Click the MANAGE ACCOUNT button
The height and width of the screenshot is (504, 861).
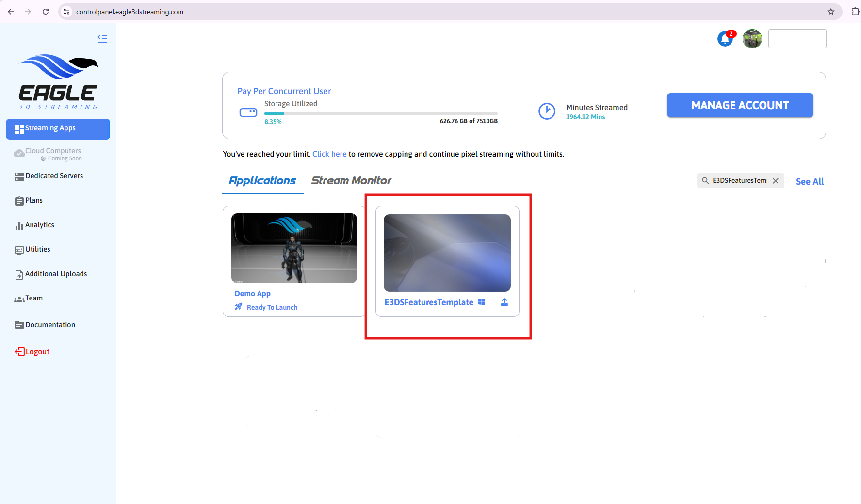coord(740,105)
